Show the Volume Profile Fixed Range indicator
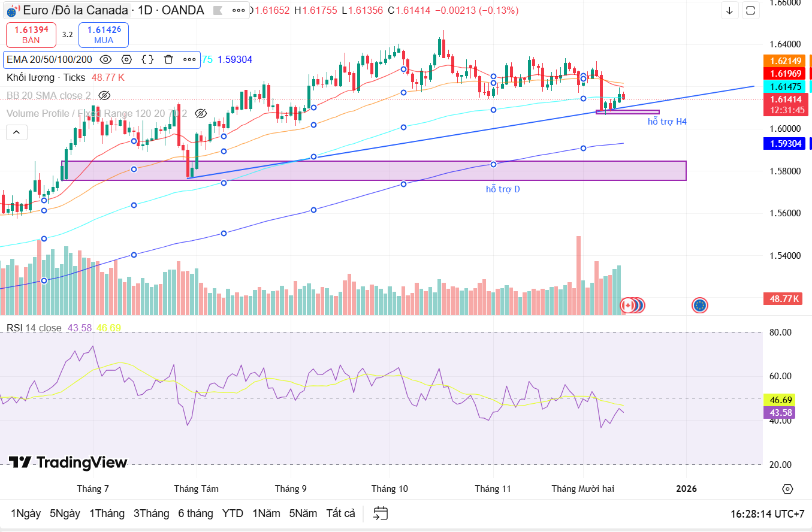Viewport: 812px width, 532px height. [201, 113]
